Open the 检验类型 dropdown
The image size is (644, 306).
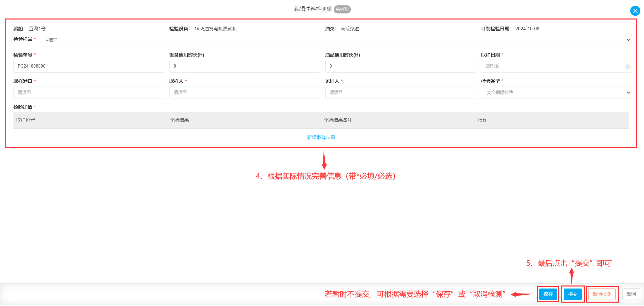tap(556, 92)
